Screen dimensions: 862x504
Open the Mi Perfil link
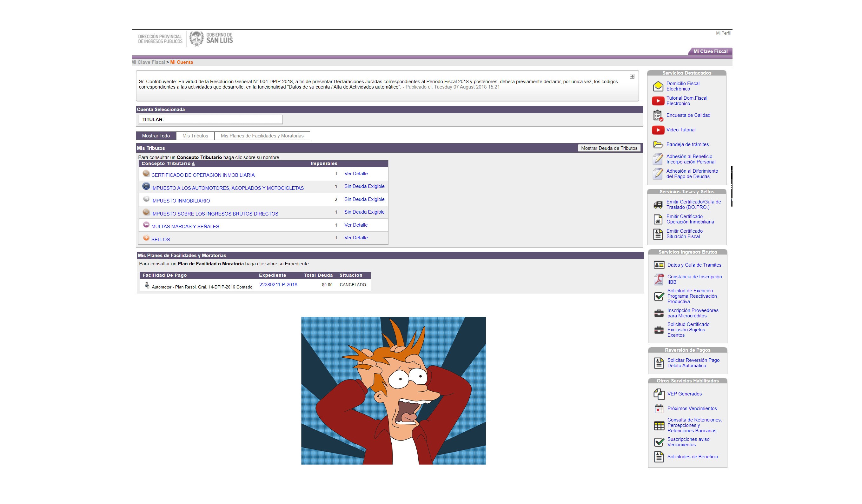tap(723, 33)
